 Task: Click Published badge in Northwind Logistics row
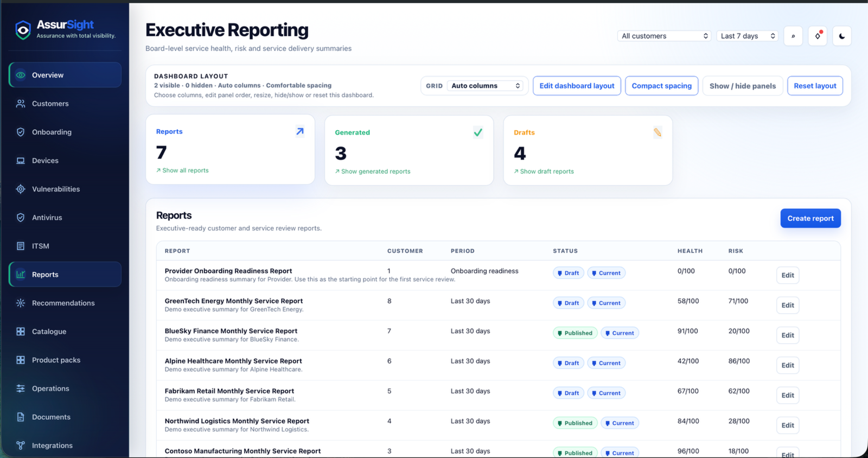(575, 423)
